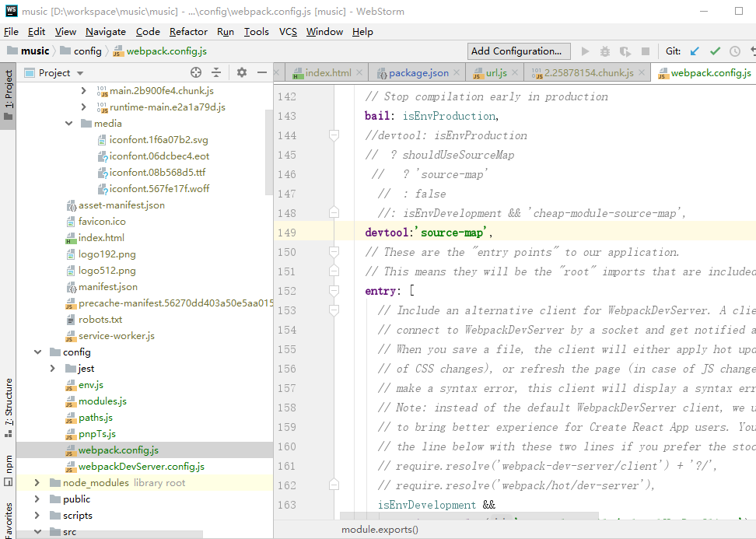Open Project panel settings gear

(242, 72)
